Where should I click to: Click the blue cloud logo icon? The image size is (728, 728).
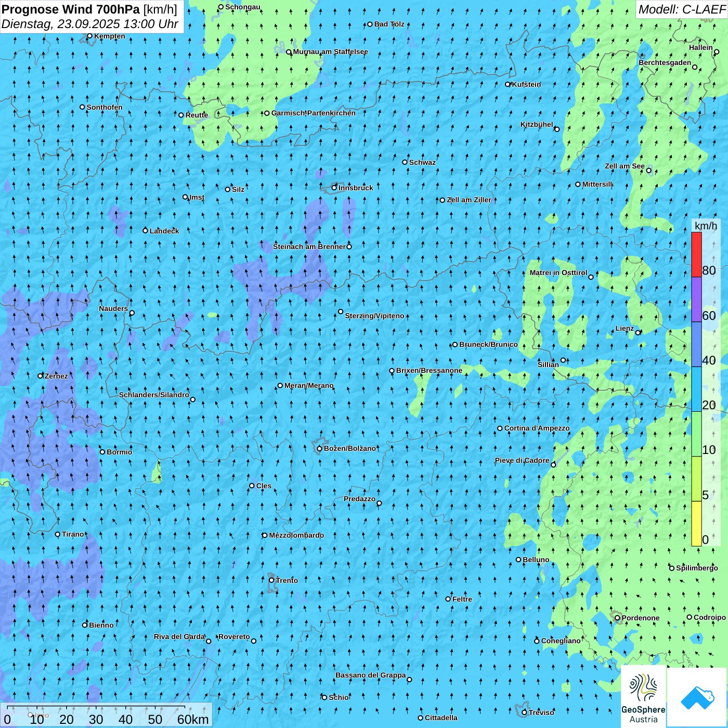[697, 697]
